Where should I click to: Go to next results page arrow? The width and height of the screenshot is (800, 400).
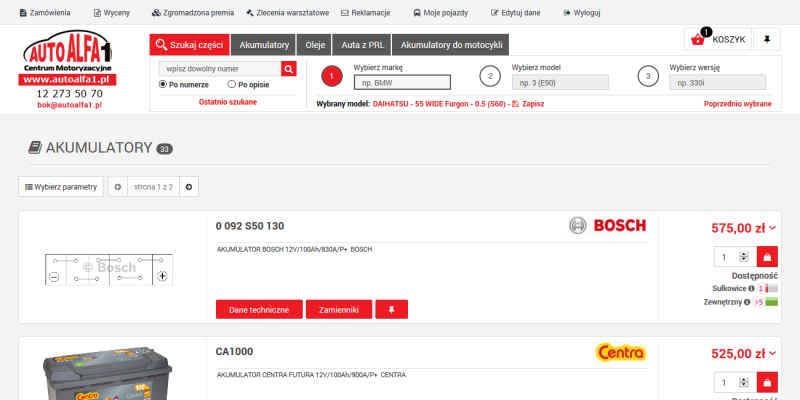189,186
